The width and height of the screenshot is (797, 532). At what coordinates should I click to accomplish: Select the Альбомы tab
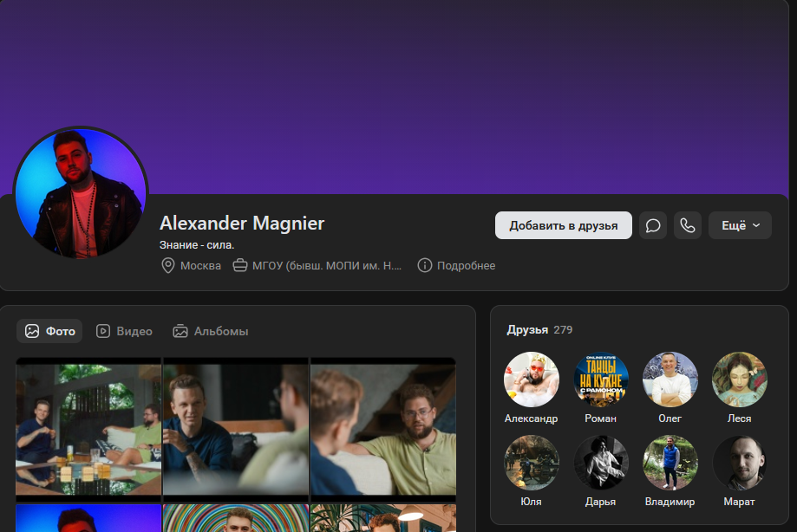click(x=211, y=331)
